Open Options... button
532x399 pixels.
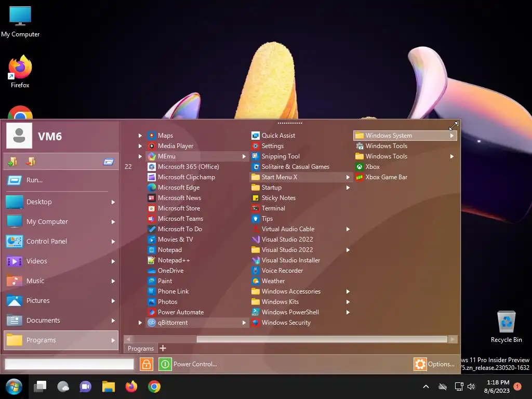point(434,364)
